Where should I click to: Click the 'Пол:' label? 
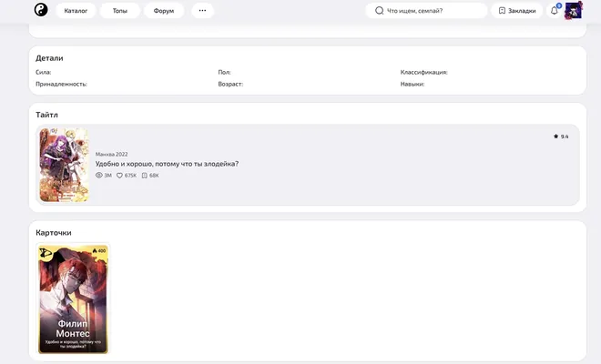[224, 72]
